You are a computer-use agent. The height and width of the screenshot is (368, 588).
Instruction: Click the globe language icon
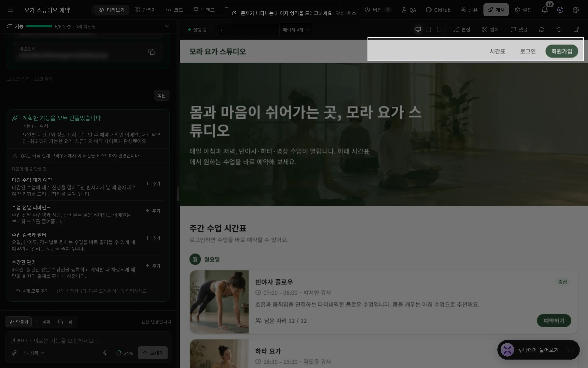pyautogui.click(x=576, y=10)
